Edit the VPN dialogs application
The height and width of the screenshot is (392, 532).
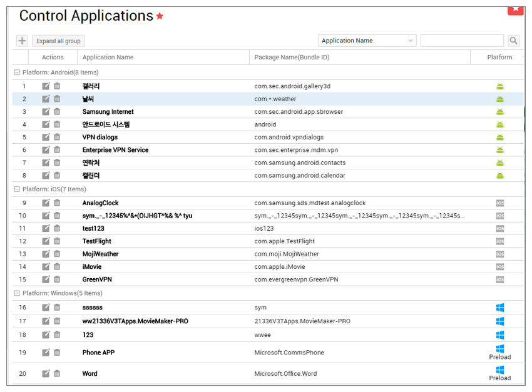(46, 137)
